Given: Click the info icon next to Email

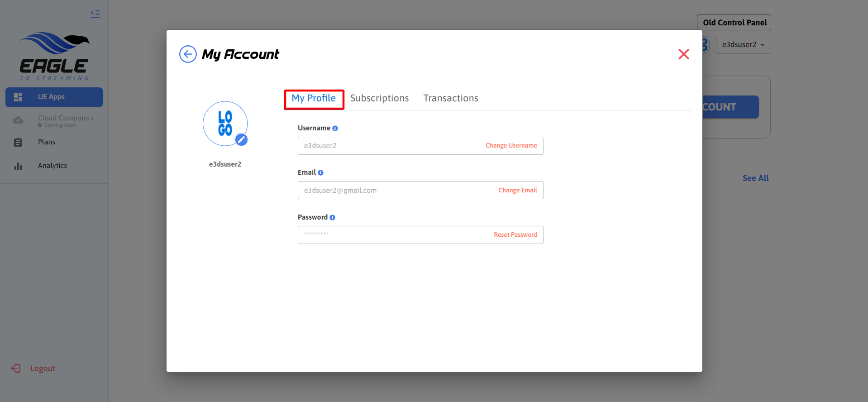Looking at the screenshot, I should (321, 173).
